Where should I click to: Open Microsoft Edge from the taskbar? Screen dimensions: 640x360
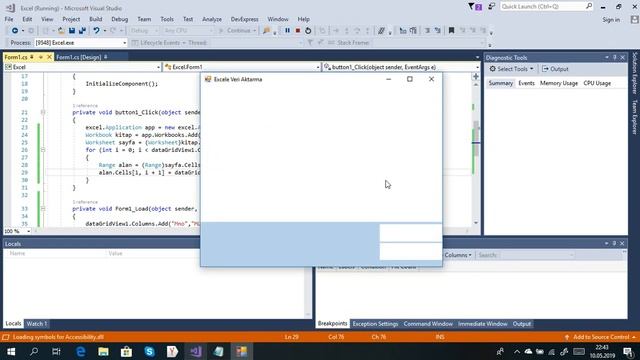point(81,351)
